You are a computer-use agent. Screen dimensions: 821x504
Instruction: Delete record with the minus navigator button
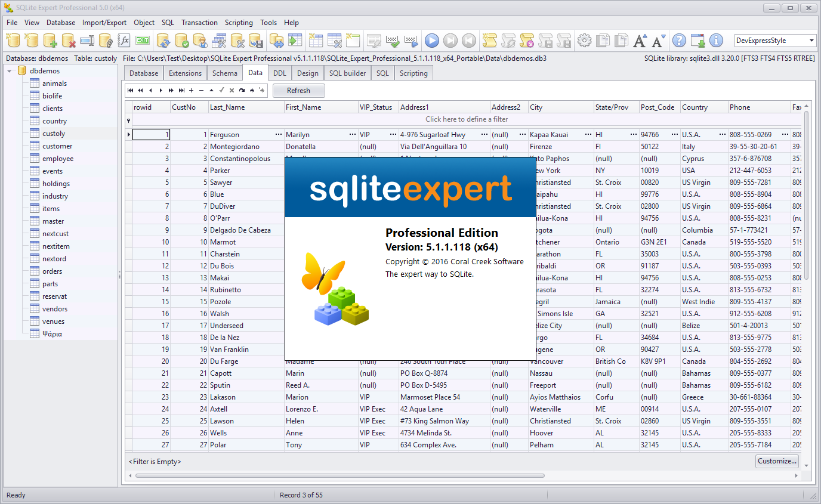point(201,91)
